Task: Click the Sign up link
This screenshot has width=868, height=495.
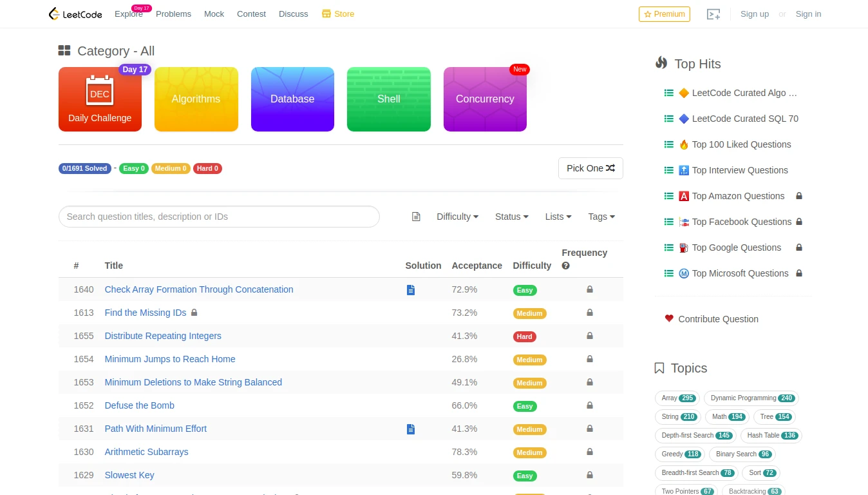Action: pyautogui.click(x=755, y=14)
